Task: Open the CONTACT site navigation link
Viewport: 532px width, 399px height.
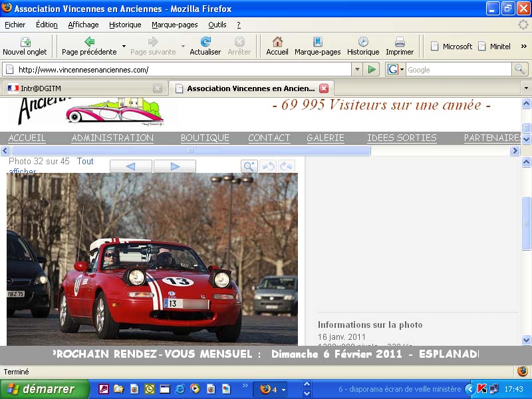Action: (269, 138)
